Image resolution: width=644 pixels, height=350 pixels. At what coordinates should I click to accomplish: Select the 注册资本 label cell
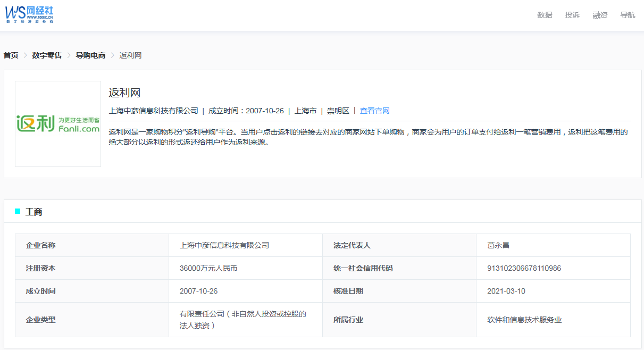point(92,268)
